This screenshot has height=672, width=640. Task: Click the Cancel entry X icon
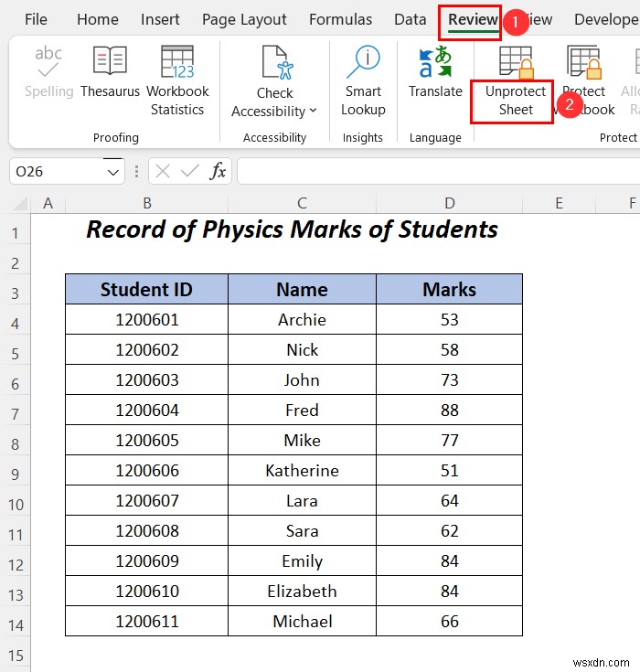[163, 172]
